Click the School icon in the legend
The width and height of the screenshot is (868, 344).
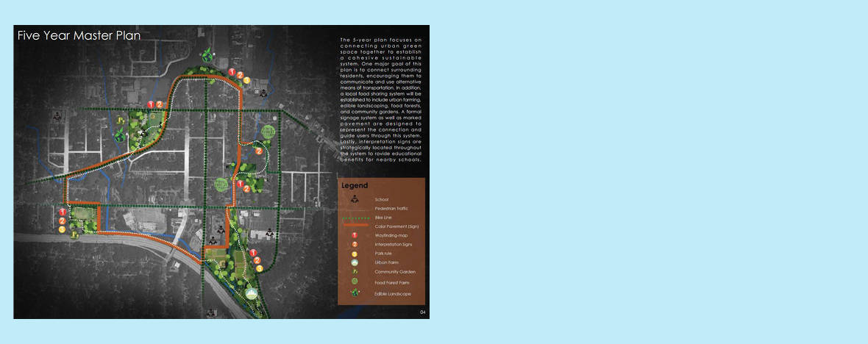pyautogui.click(x=355, y=199)
